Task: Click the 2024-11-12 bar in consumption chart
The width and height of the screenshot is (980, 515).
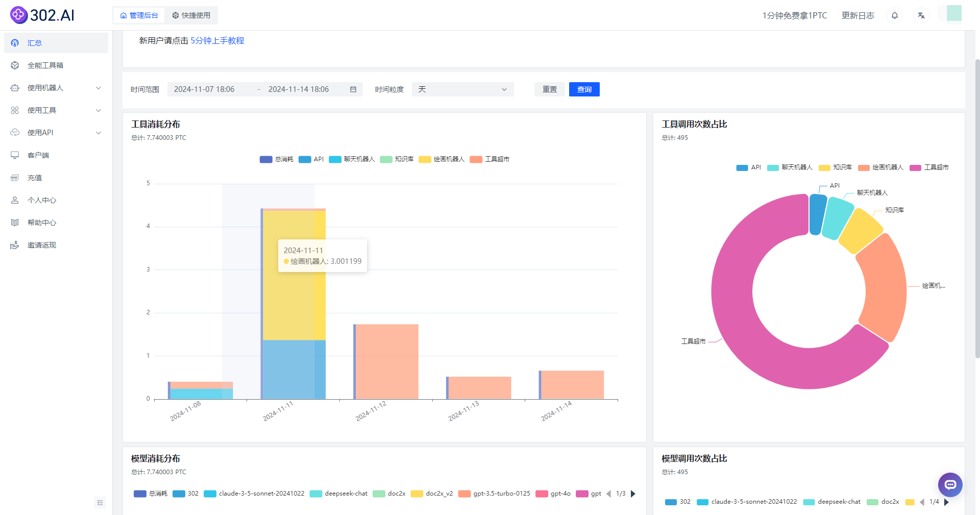Action: 386,361
